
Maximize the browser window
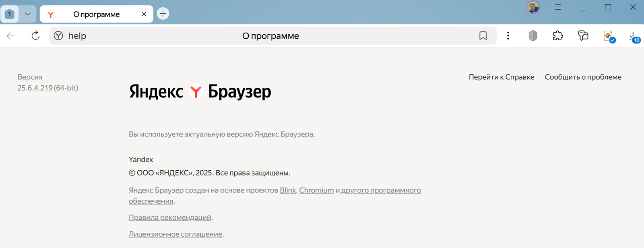tap(608, 7)
